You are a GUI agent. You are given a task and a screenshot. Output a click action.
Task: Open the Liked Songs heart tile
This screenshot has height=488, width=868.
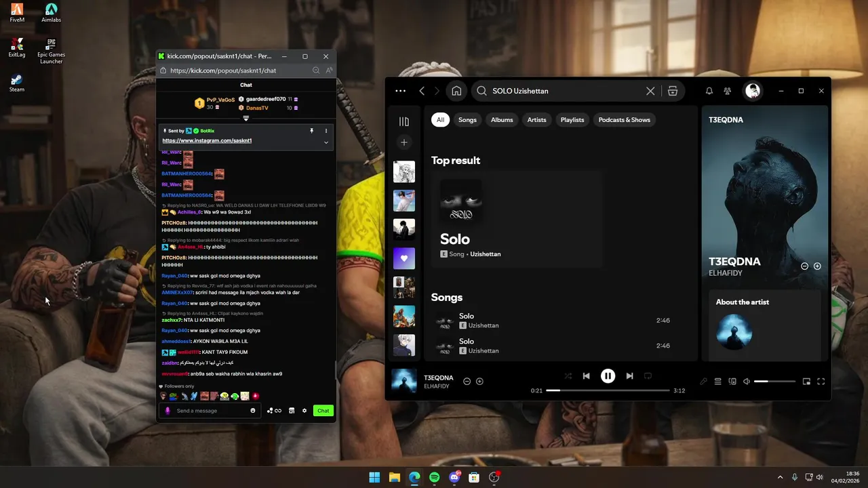(x=404, y=258)
